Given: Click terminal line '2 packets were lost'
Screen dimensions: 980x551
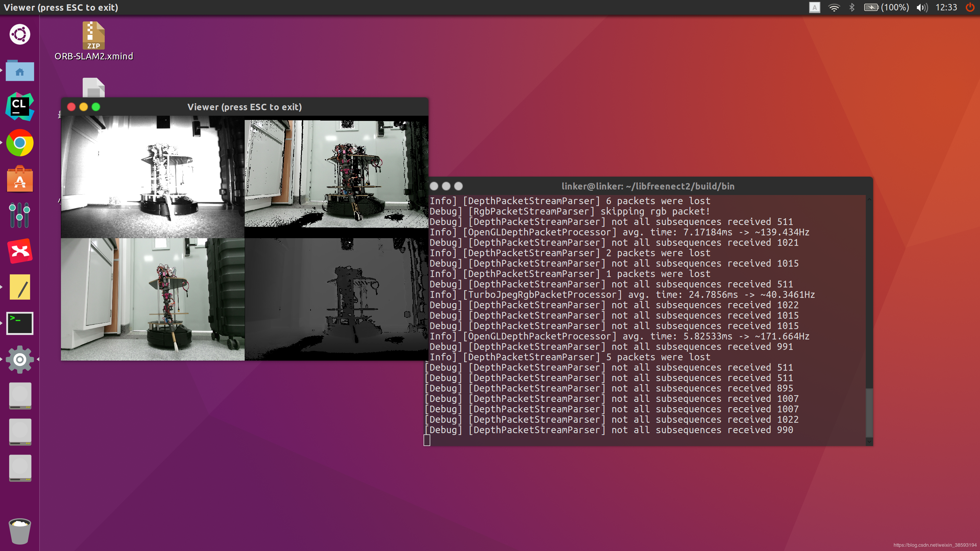Looking at the screenshot, I should click(x=570, y=253).
